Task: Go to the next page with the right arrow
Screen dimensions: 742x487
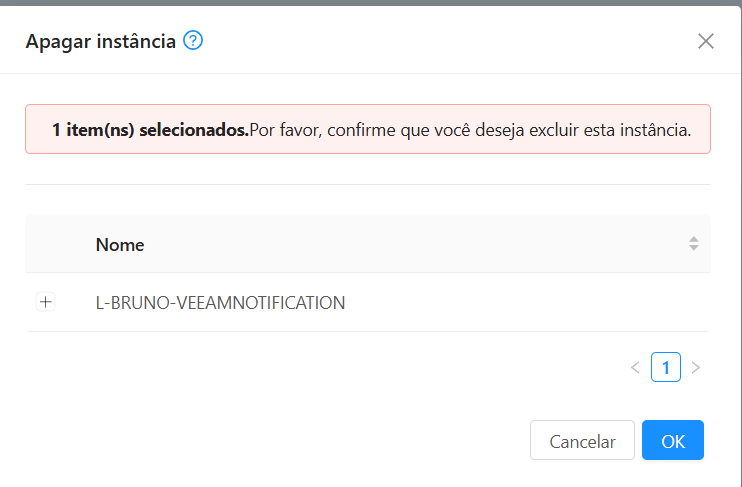Action: 696,367
